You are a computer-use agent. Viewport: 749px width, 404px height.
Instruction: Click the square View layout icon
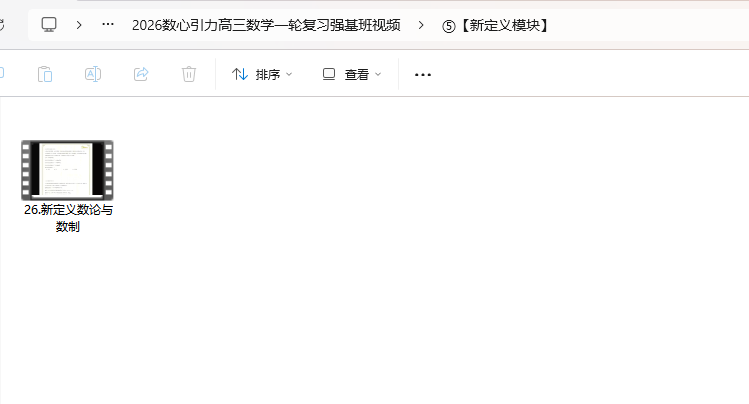[x=329, y=74]
